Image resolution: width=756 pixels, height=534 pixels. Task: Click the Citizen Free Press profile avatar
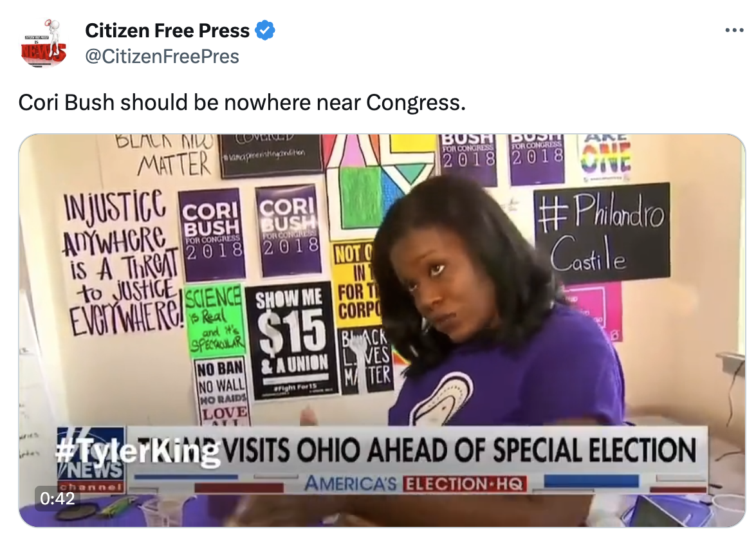(43, 43)
